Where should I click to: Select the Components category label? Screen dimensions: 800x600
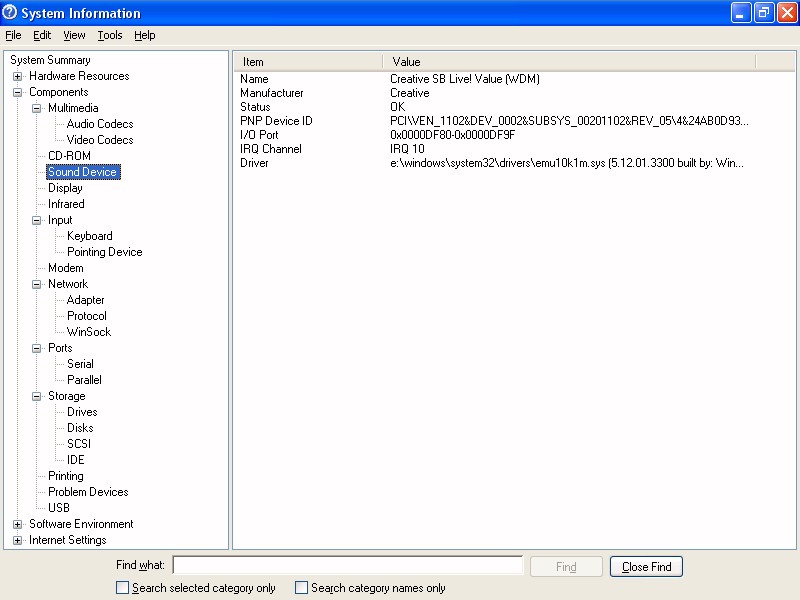(59, 92)
